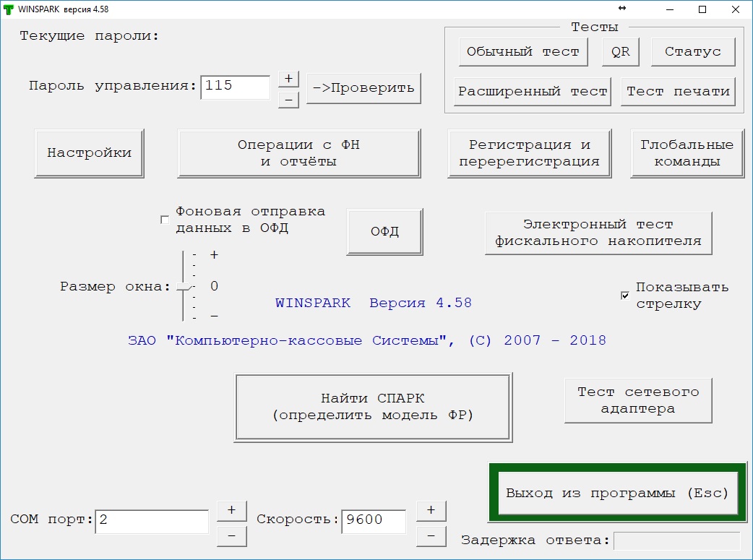
Task: Open Настройки
Action: (x=90, y=153)
